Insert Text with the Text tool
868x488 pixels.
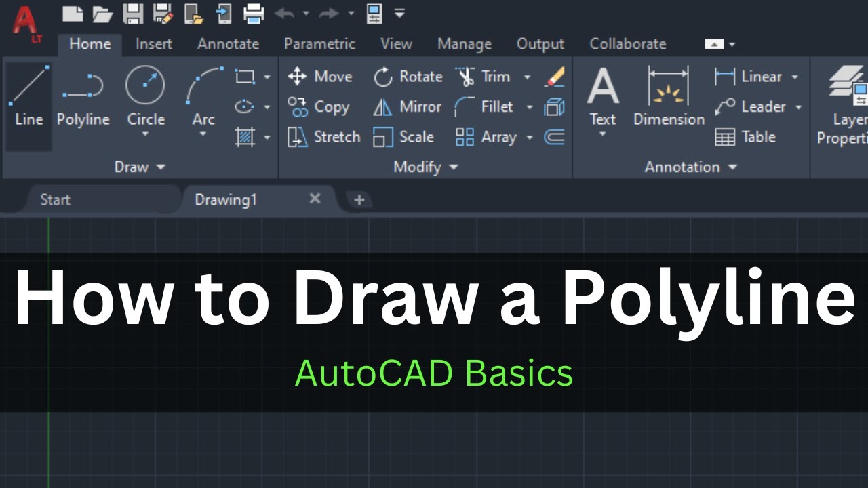pos(603,96)
